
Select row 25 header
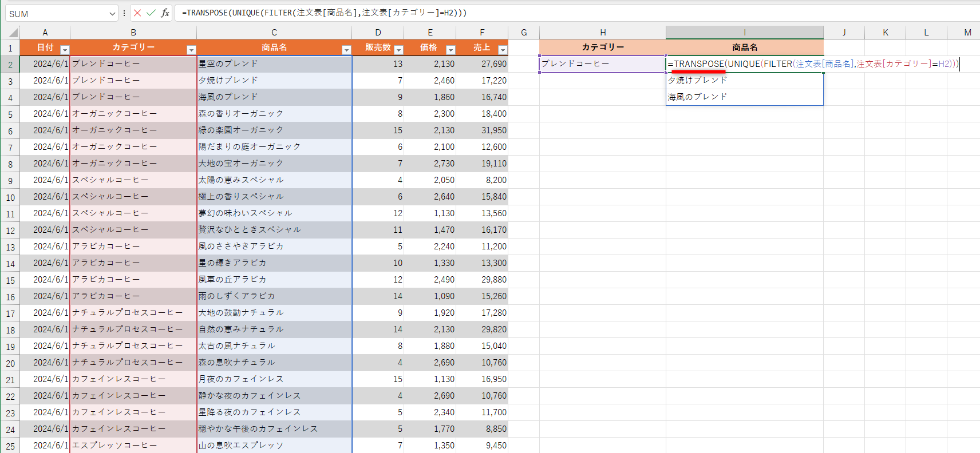10,445
